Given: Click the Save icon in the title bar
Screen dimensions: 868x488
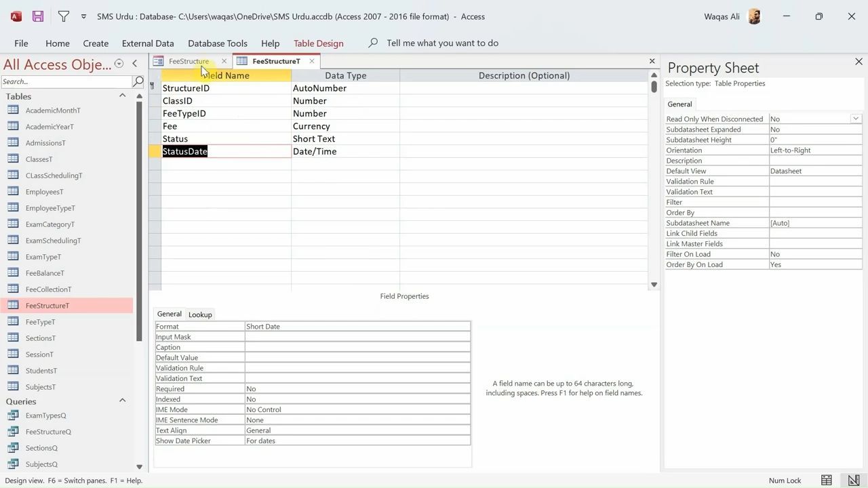Looking at the screenshot, I should 38,16.
